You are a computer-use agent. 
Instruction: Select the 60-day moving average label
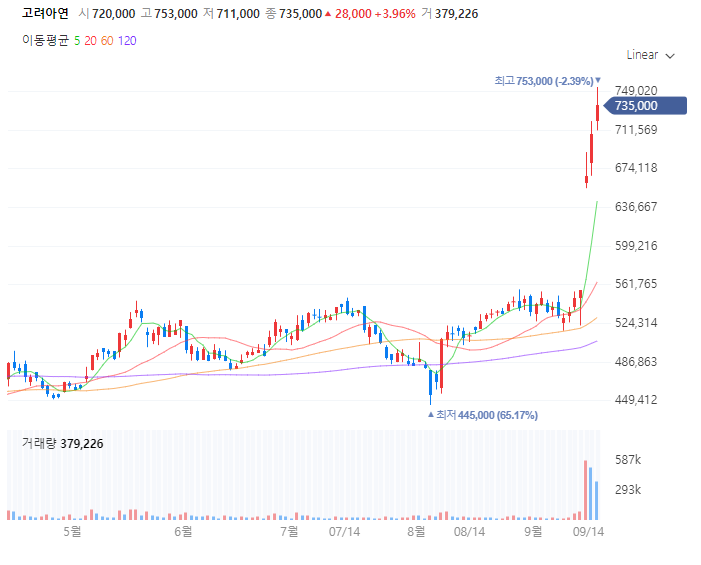pyautogui.click(x=107, y=41)
